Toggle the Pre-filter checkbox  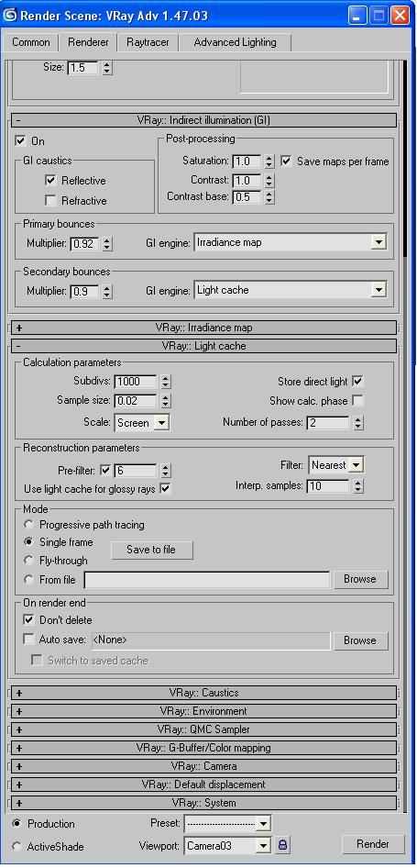pyautogui.click(x=105, y=471)
